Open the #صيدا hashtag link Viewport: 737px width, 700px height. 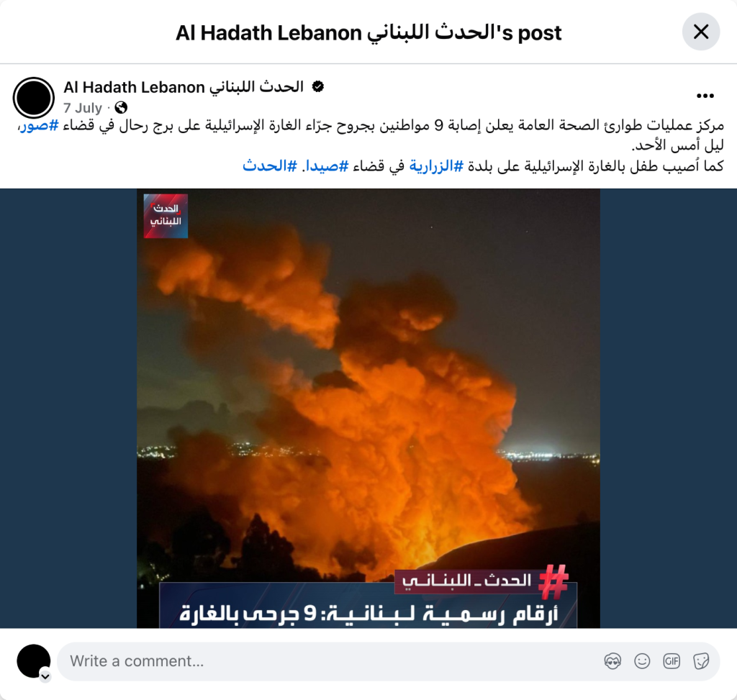tap(327, 166)
